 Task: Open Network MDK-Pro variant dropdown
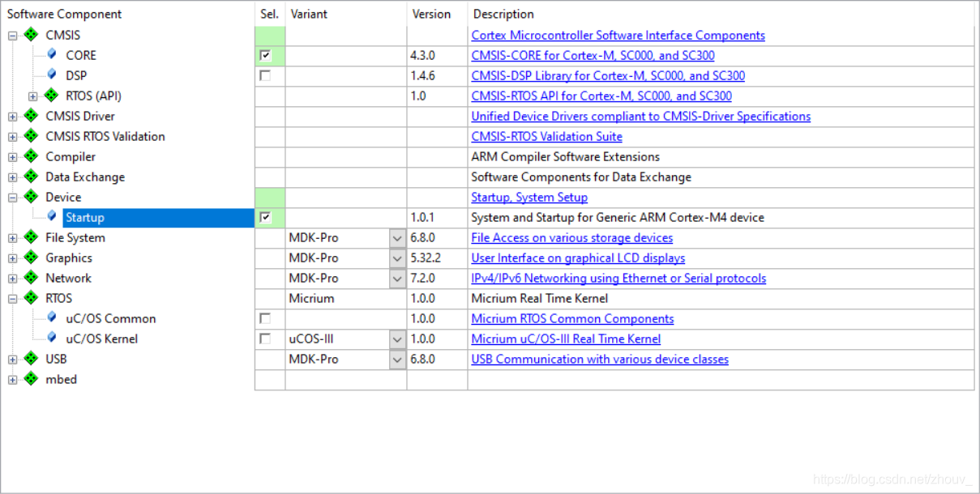click(x=397, y=279)
